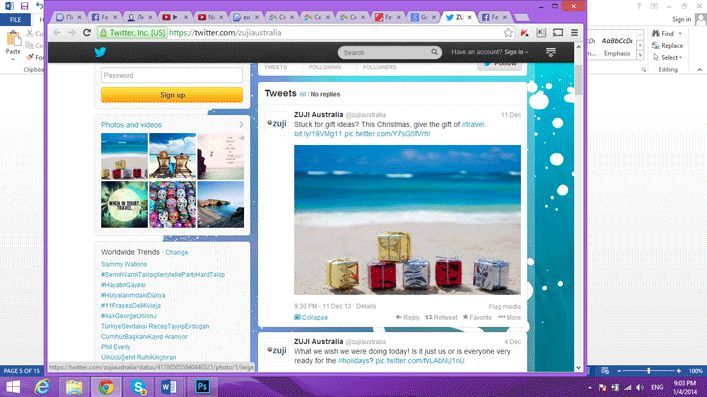
Task: Open the TWEETS profile tab
Action: [x=275, y=67]
